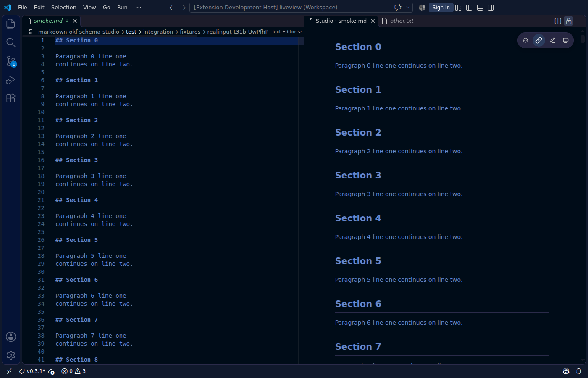Click the remote window icon in status bar
The width and height of the screenshot is (588, 378).
(9, 371)
